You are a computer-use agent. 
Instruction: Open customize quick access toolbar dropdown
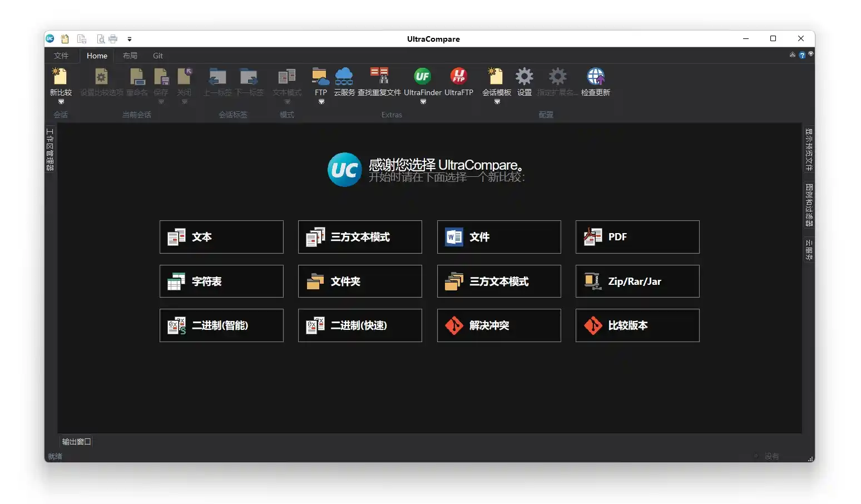pos(130,39)
